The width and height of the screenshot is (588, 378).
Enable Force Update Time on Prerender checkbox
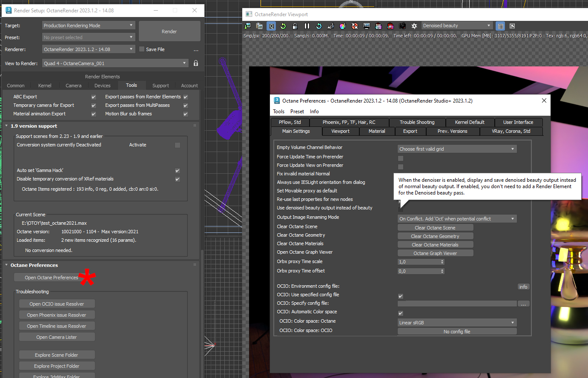(x=401, y=158)
